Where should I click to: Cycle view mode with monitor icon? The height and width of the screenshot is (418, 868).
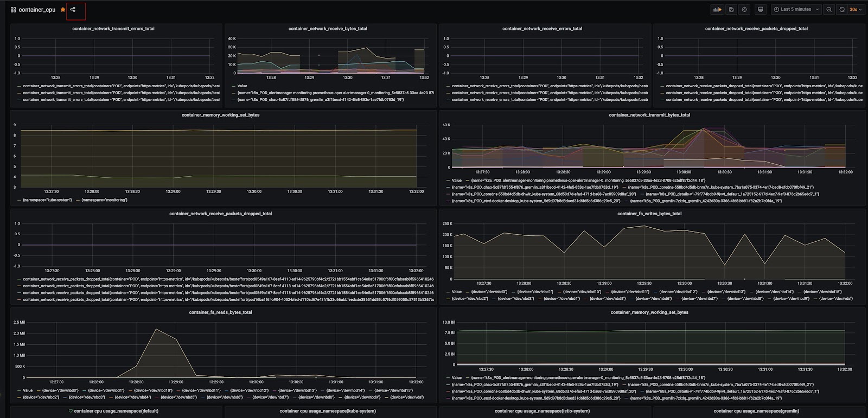click(x=760, y=9)
